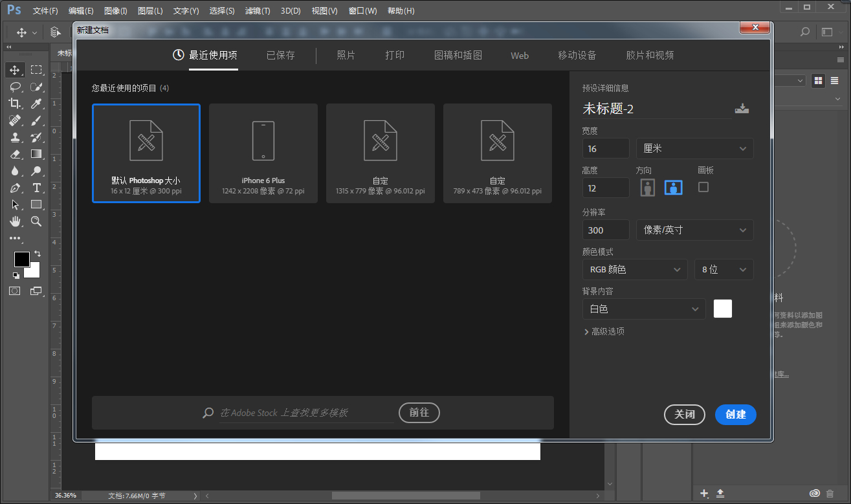The height and width of the screenshot is (504, 851).
Task: Switch to the 照片 tab
Action: click(x=346, y=56)
